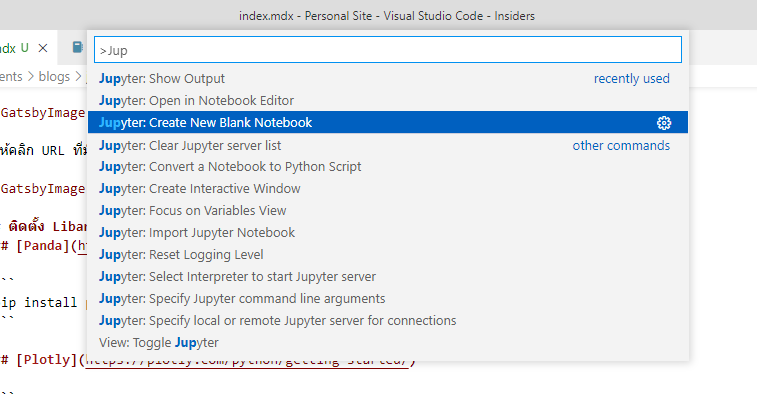Screen dimensions: 757x398
Task: Run View: Toggle Jupyter command
Action: click(388, 342)
